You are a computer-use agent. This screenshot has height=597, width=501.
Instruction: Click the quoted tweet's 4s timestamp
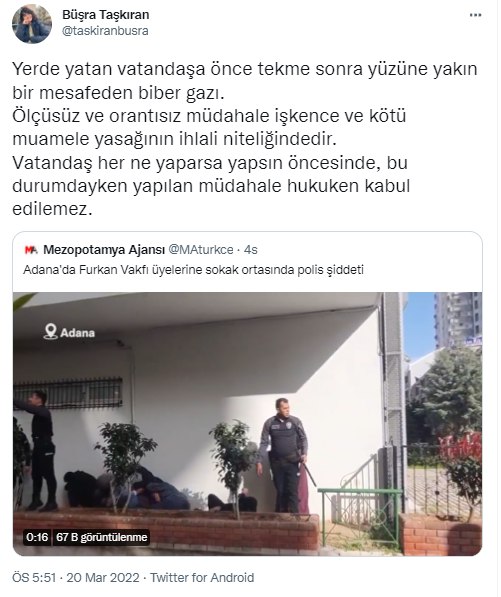point(250,250)
